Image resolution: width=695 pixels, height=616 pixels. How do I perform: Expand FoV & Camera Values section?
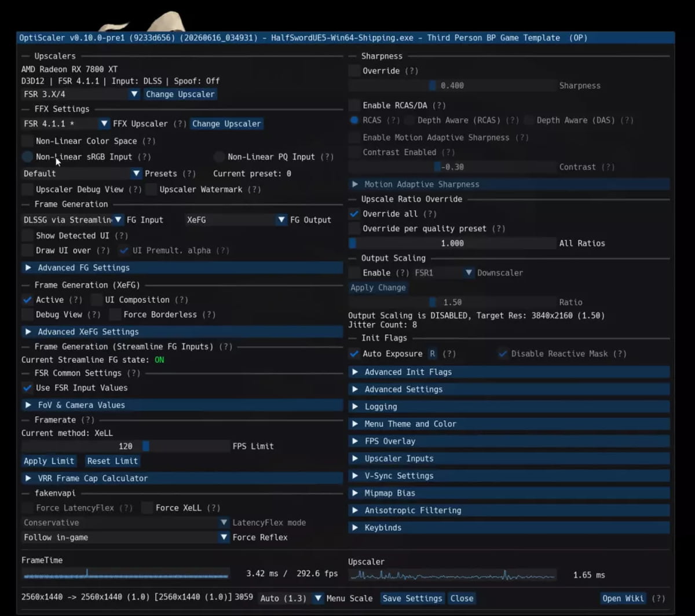[182, 405]
